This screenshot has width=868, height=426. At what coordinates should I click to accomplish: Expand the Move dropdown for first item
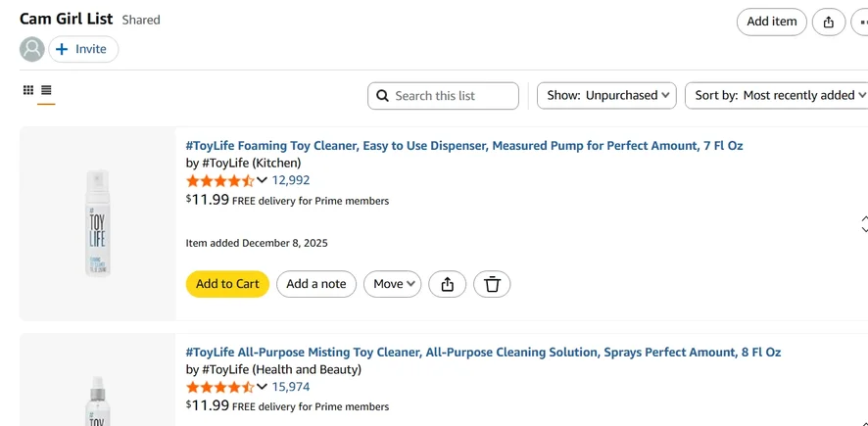pos(392,284)
